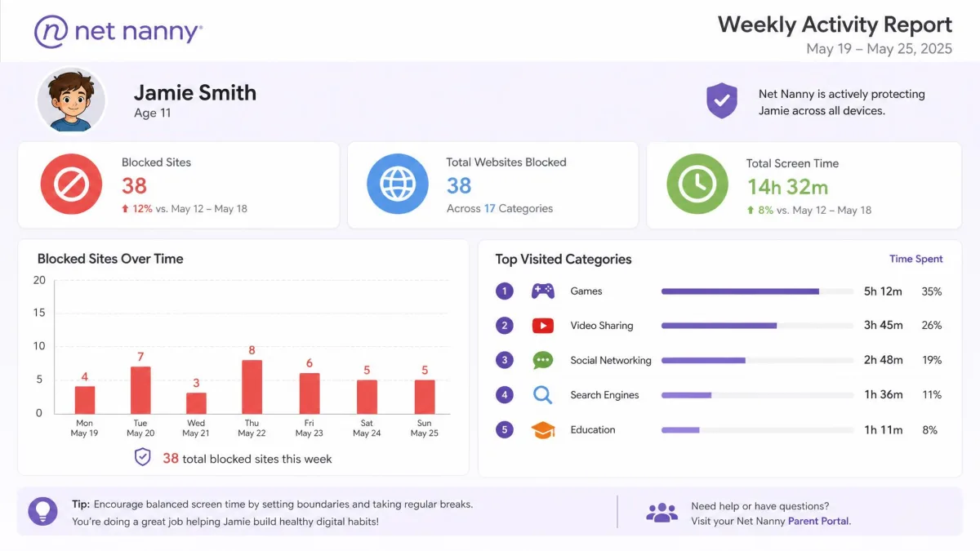Click the Jamie Smith name heading
The image size is (980, 551).
[x=195, y=93]
